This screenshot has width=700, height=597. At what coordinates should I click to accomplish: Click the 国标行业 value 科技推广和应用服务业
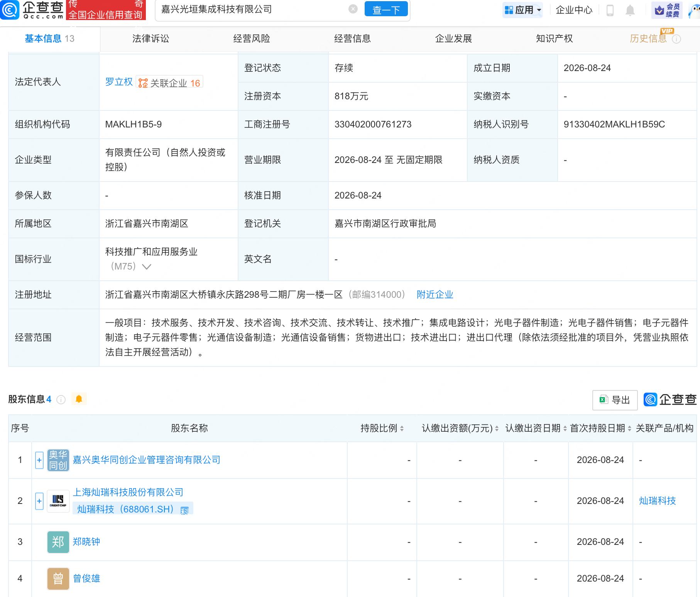coord(151,252)
